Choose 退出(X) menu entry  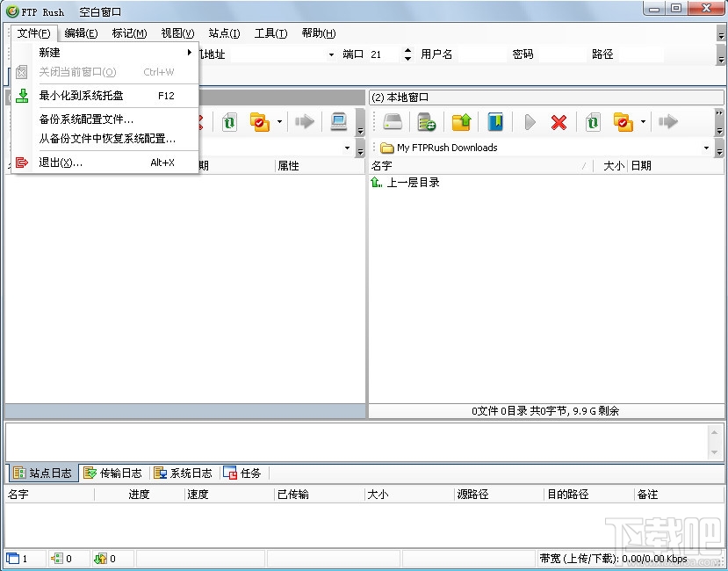[105, 163]
